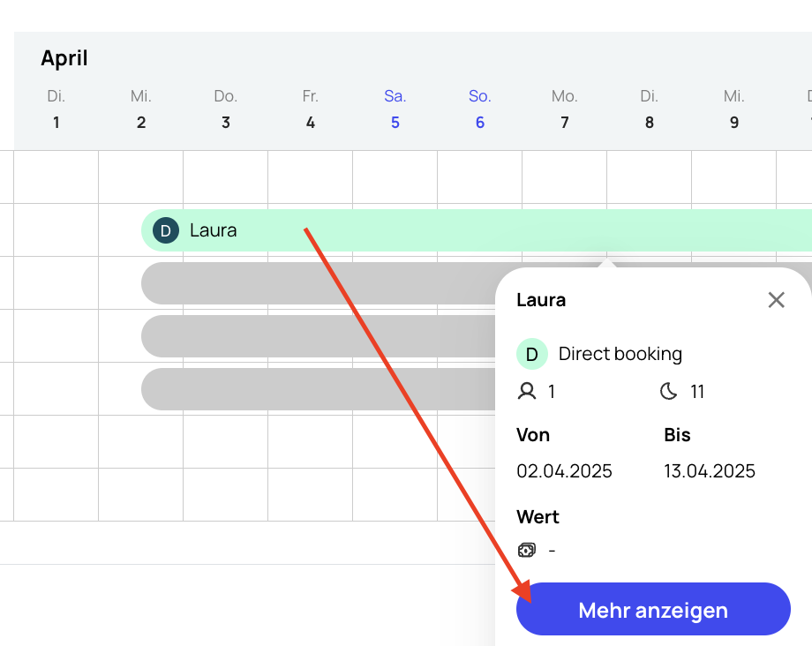The width and height of the screenshot is (812, 646).
Task: Click the Mehr anzeigen button
Action: coord(653,610)
